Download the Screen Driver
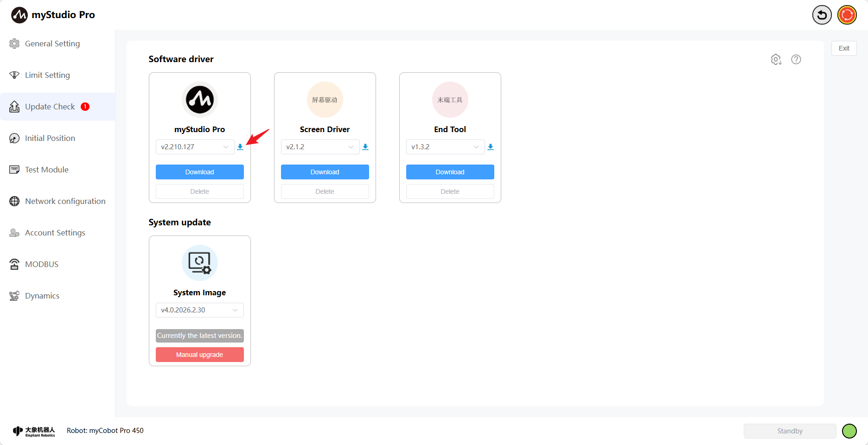 pos(325,172)
